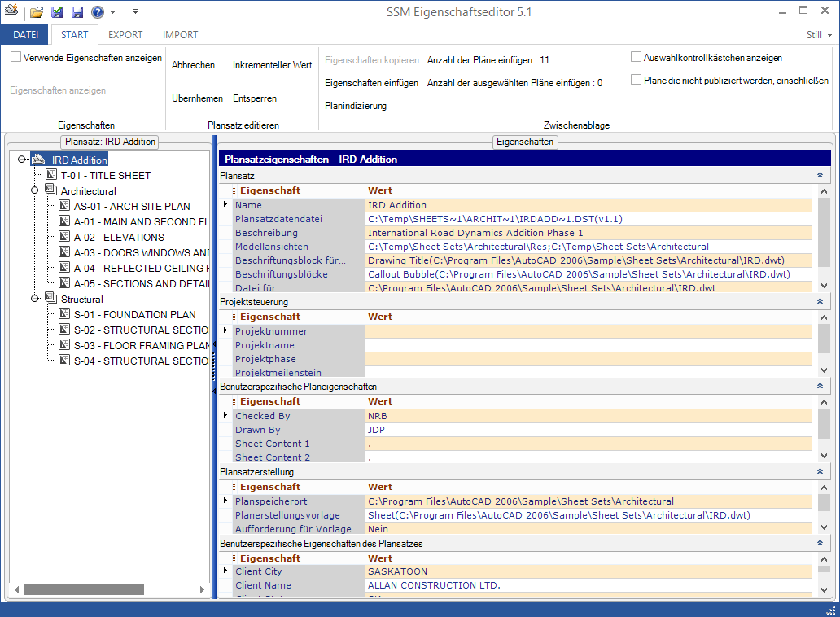The width and height of the screenshot is (840, 617).
Task: Collapse Benutzerspezifische Planeigenschaften section
Action: (820, 386)
